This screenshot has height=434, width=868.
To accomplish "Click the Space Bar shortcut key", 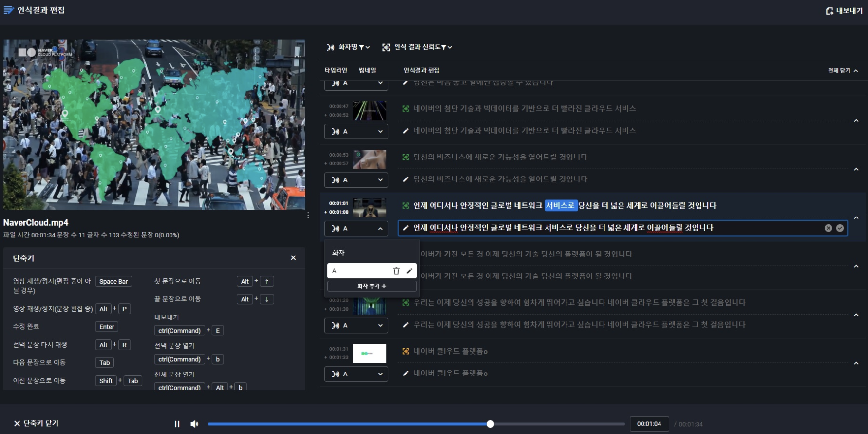I will [x=113, y=281].
